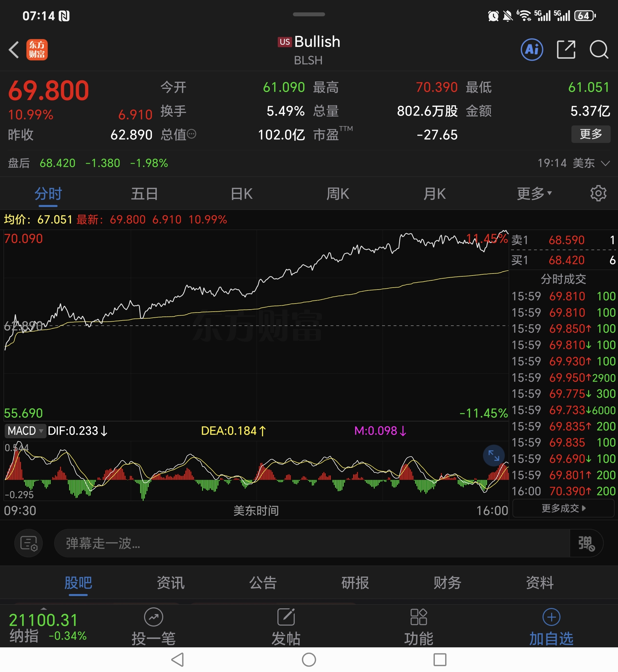
Task: Tap the comment list icon beside danmaku box
Action: [x=29, y=543]
